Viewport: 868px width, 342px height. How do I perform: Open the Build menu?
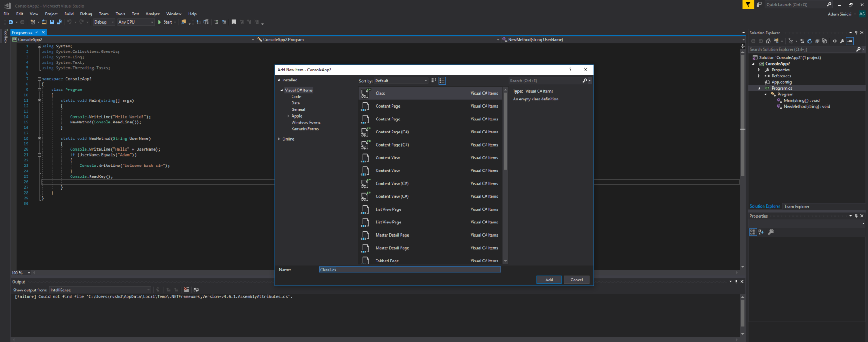(x=69, y=14)
